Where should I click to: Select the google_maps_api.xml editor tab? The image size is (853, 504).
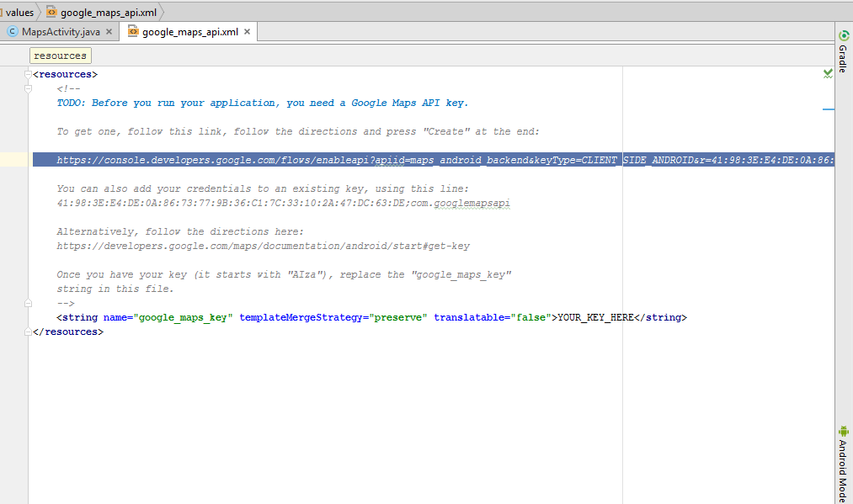[x=189, y=31]
